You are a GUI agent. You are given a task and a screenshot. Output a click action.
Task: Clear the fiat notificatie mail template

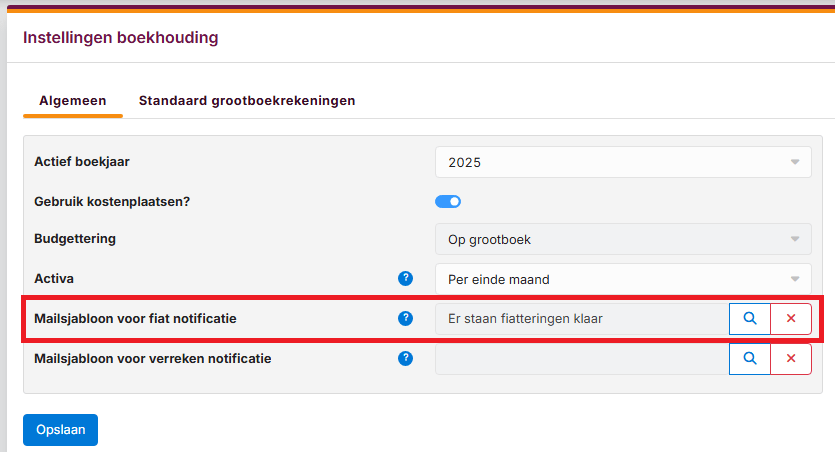coord(791,319)
